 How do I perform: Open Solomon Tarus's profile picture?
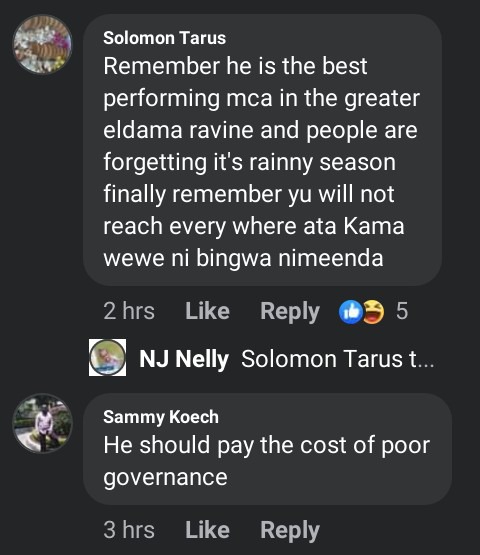click(x=42, y=44)
